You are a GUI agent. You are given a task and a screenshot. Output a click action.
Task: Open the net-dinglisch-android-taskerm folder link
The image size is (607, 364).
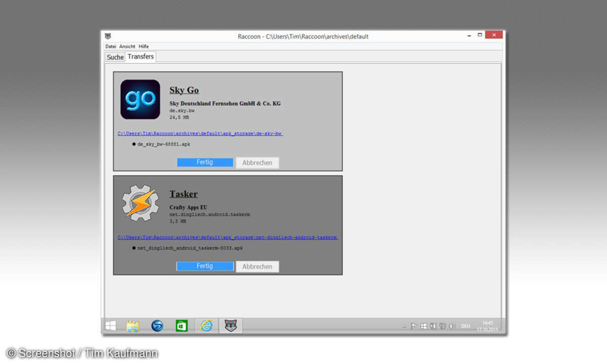(x=228, y=237)
